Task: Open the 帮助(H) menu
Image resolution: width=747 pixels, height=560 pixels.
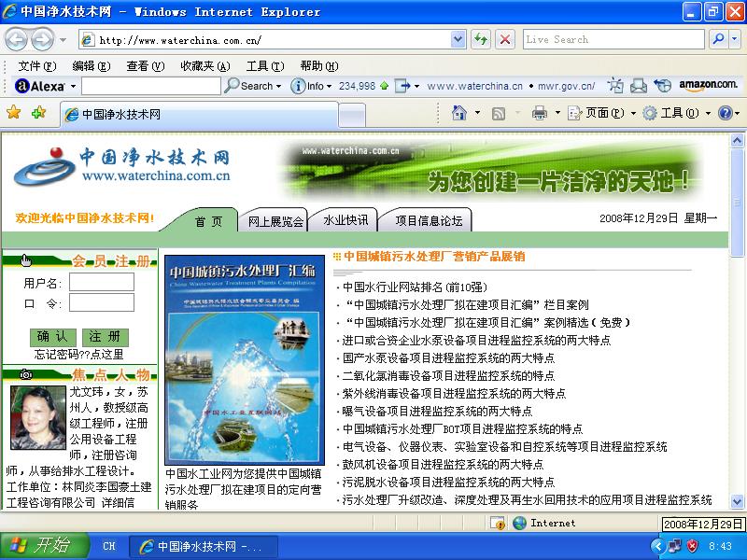Action: tap(319, 66)
